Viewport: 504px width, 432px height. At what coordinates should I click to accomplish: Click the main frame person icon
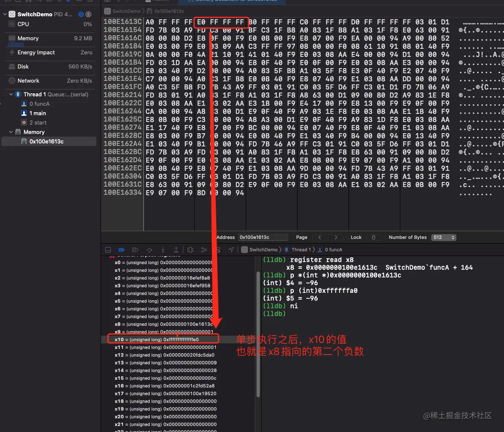coord(24,113)
